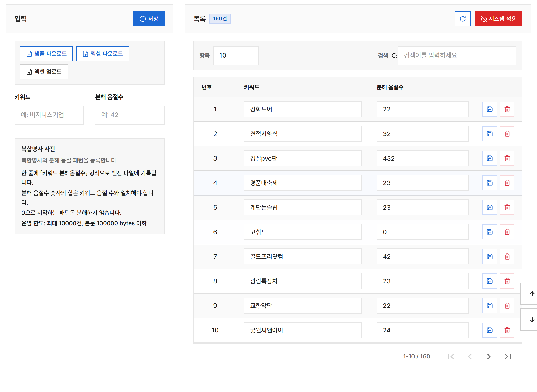Remove the 경질pvc판 row via trash icon

coord(507,158)
